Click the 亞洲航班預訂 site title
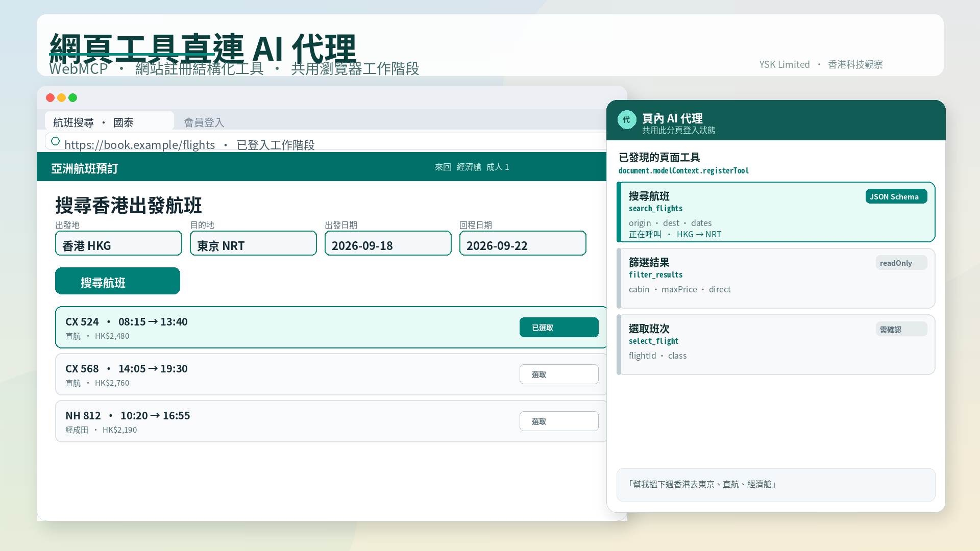The height and width of the screenshot is (551, 980). click(85, 168)
